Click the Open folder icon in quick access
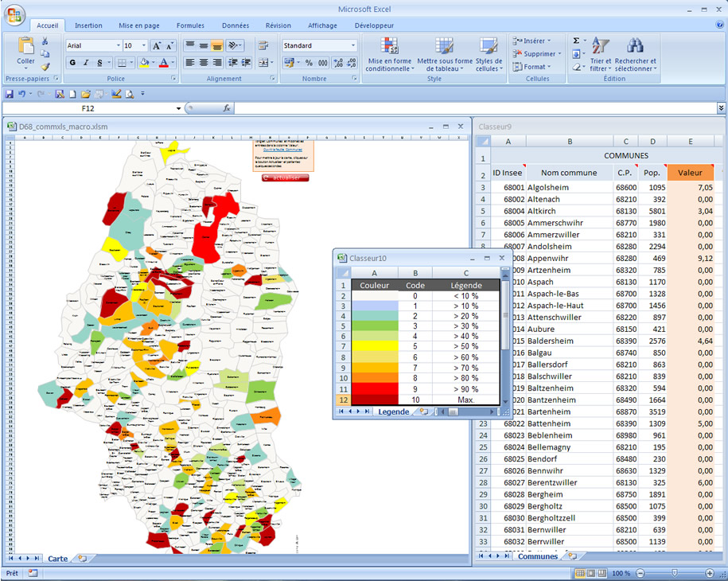728x581 pixels. (85, 94)
